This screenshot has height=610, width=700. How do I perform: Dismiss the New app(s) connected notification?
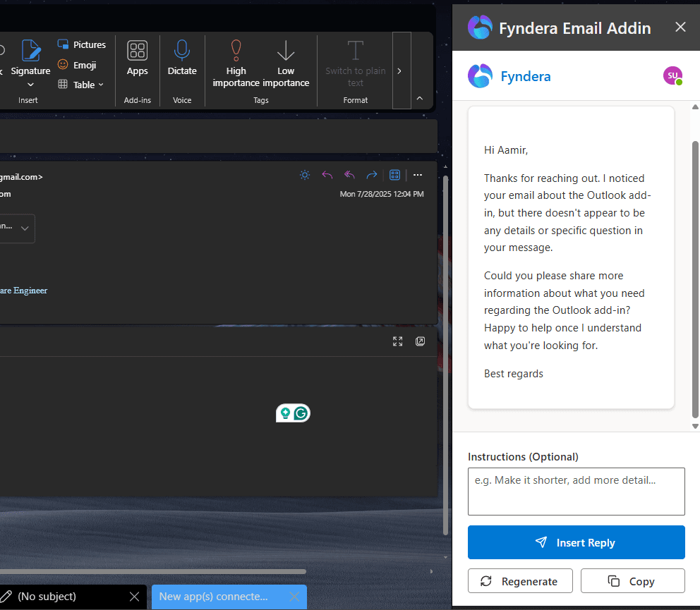pyautogui.click(x=294, y=597)
